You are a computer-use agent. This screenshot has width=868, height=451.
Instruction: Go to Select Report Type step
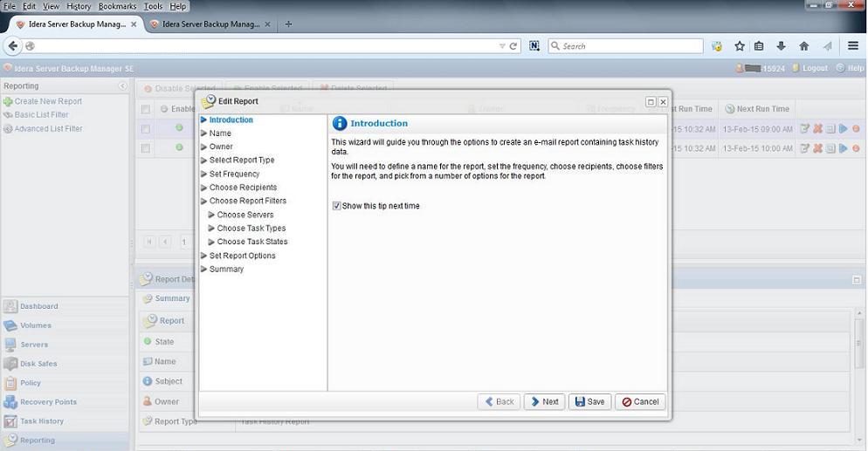point(242,160)
